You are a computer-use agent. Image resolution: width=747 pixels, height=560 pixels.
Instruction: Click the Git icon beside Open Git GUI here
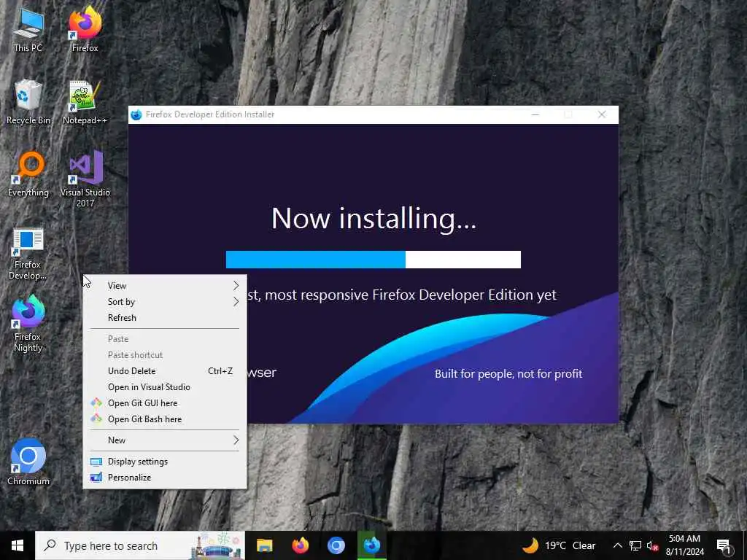96,402
